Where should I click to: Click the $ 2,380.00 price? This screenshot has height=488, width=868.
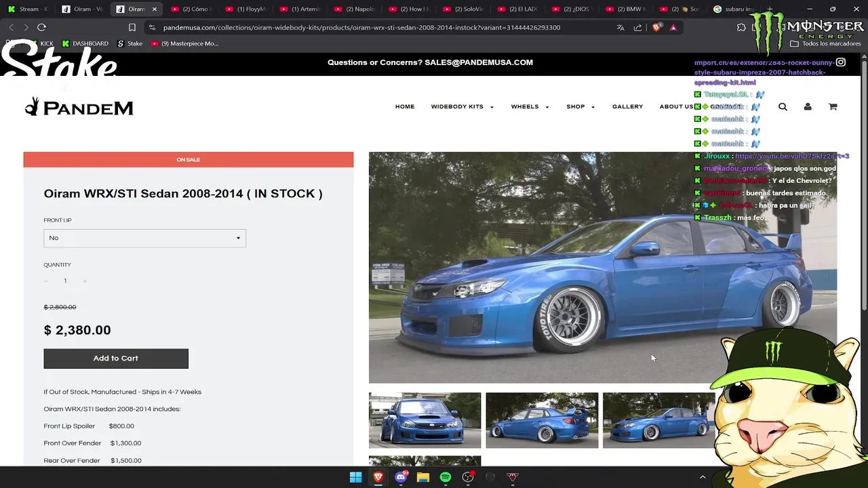(x=77, y=330)
